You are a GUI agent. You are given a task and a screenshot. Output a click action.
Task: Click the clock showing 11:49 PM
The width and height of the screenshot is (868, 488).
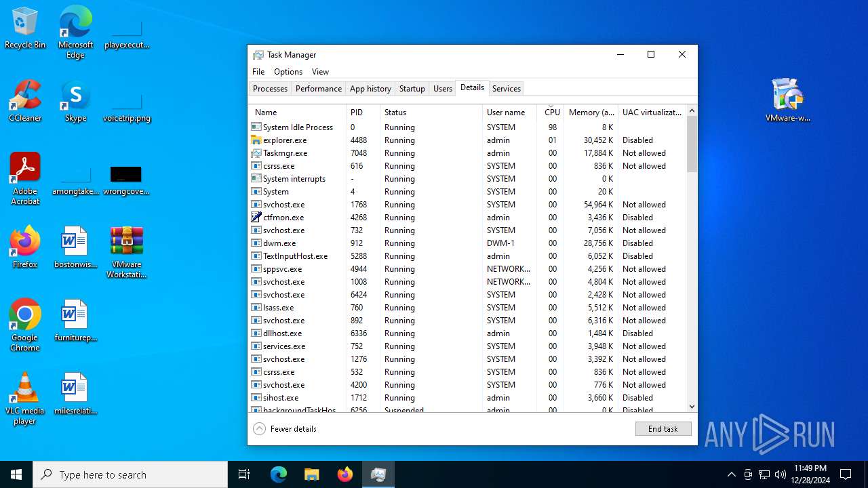(x=810, y=474)
